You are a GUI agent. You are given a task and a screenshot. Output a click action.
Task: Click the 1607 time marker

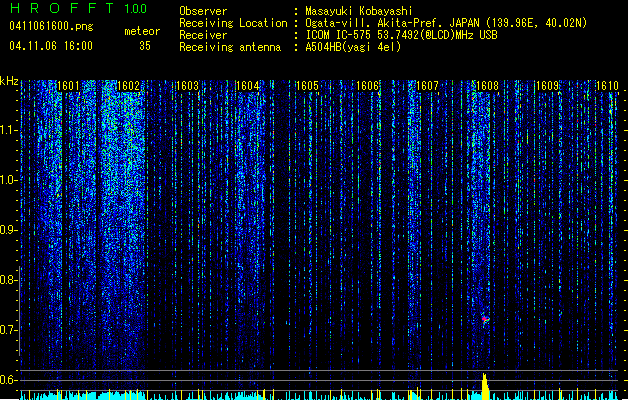(427, 86)
